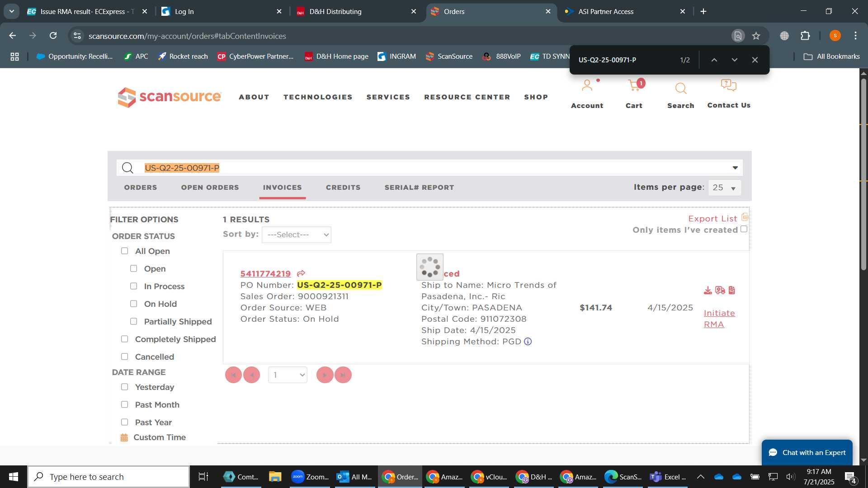
Task: Reload the page with the refresh icon
Action: 53,36
